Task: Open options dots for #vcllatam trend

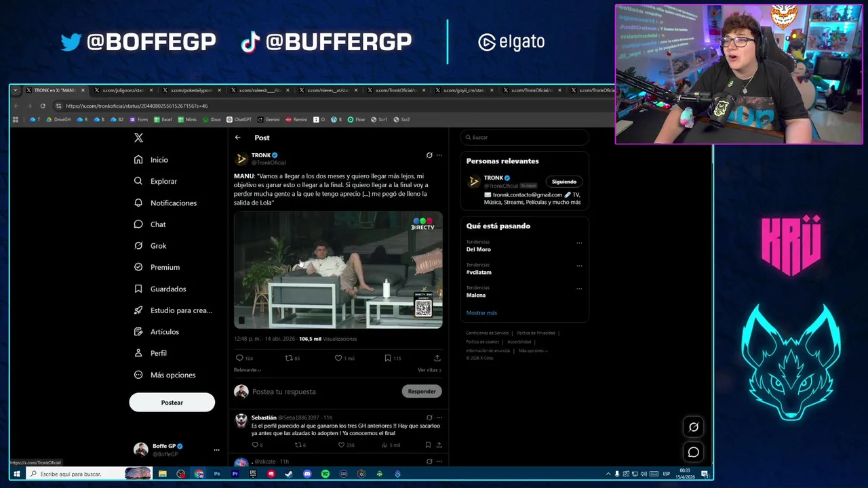Action: point(579,266)
